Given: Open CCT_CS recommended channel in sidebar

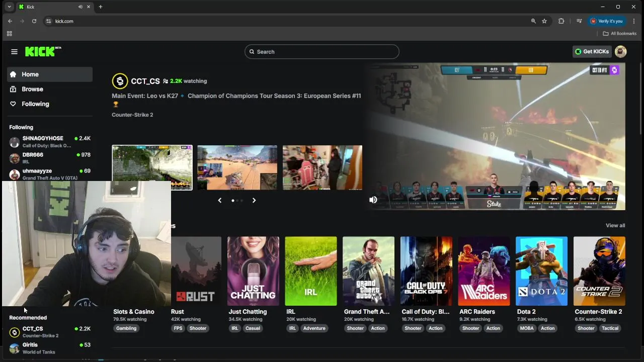Looking at the screenshot, I should click(50, 332).
